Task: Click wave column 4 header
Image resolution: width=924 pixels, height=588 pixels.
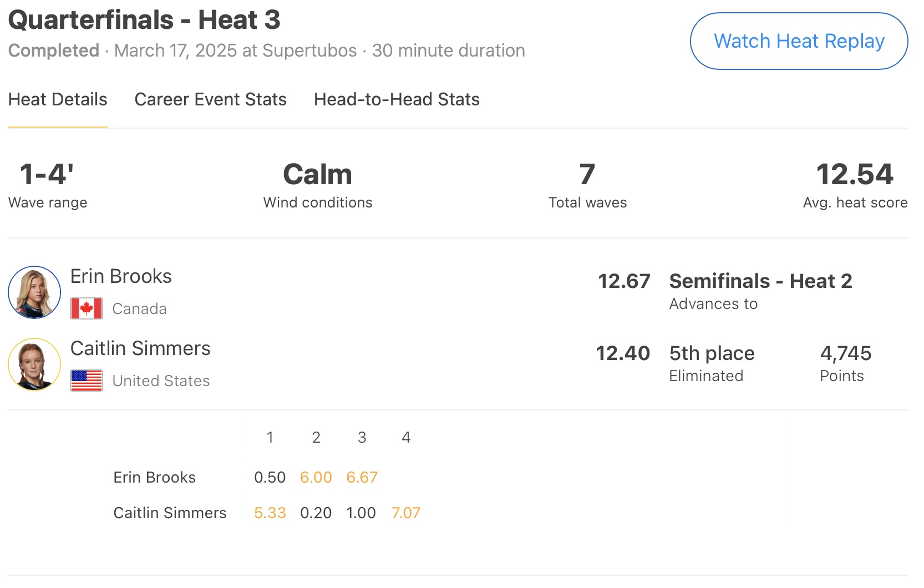Action: coord(406,438)
